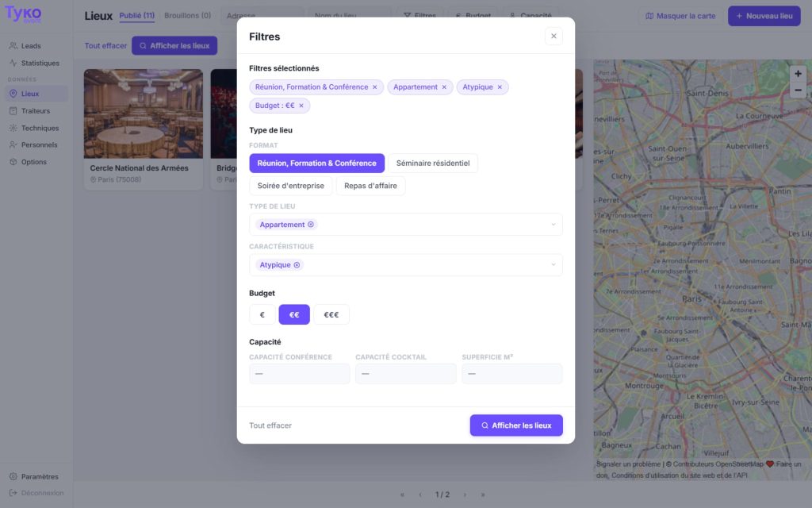
Task: Switch to the Publié (11) tab
Action: (x=136, y=16)
